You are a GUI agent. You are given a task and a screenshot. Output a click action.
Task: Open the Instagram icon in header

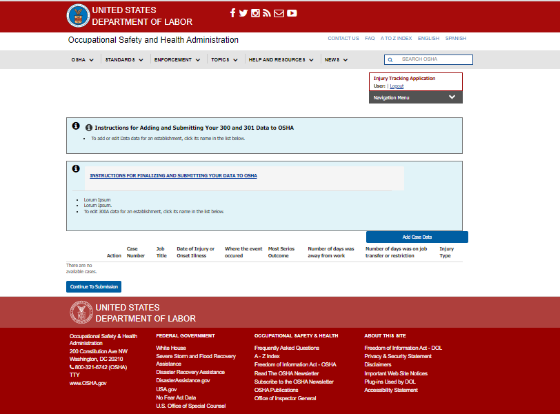pyautogui.click(x=255, y=13)
